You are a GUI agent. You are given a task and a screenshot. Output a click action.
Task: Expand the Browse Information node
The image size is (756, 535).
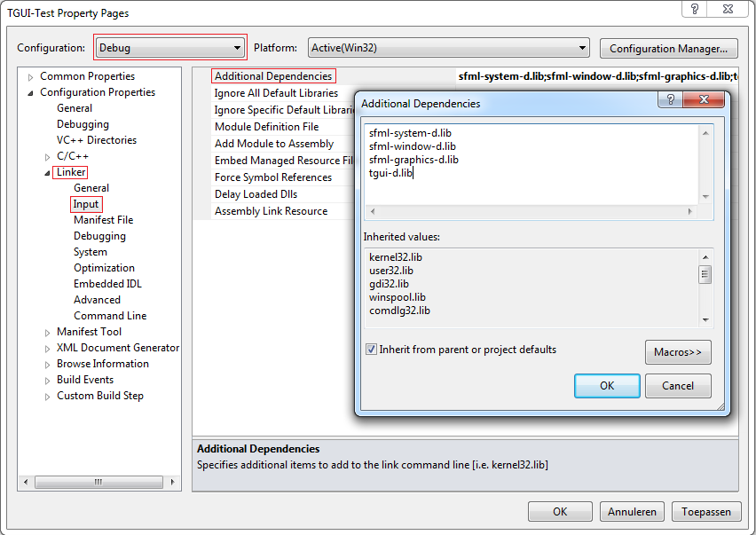[47, 365]
